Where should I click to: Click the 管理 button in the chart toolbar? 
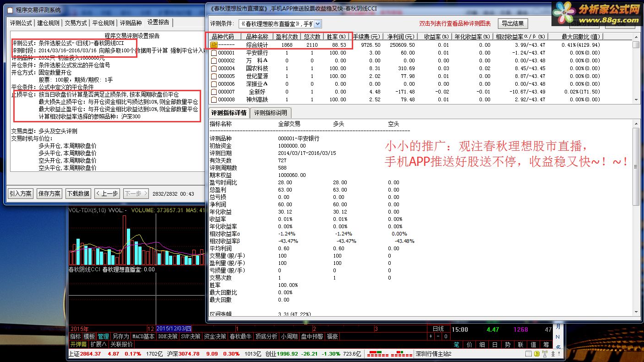point(104,336)
